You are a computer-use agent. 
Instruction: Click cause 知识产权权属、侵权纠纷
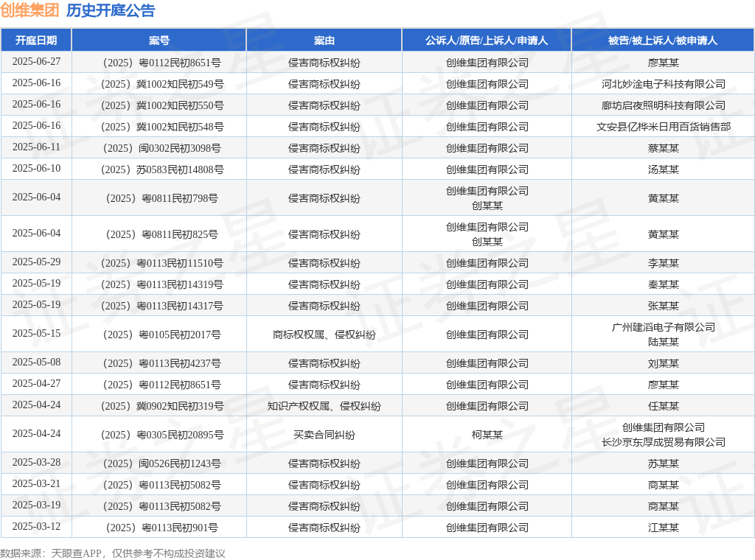click(324, 406)
